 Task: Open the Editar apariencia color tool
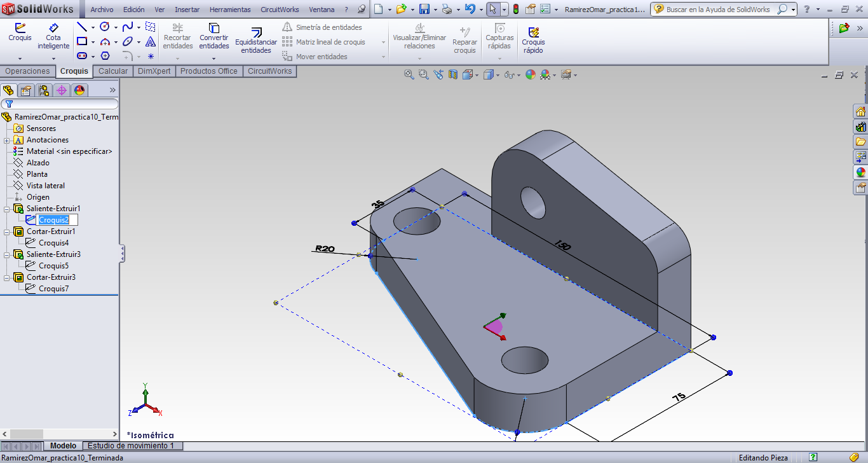tap(531, 74)
